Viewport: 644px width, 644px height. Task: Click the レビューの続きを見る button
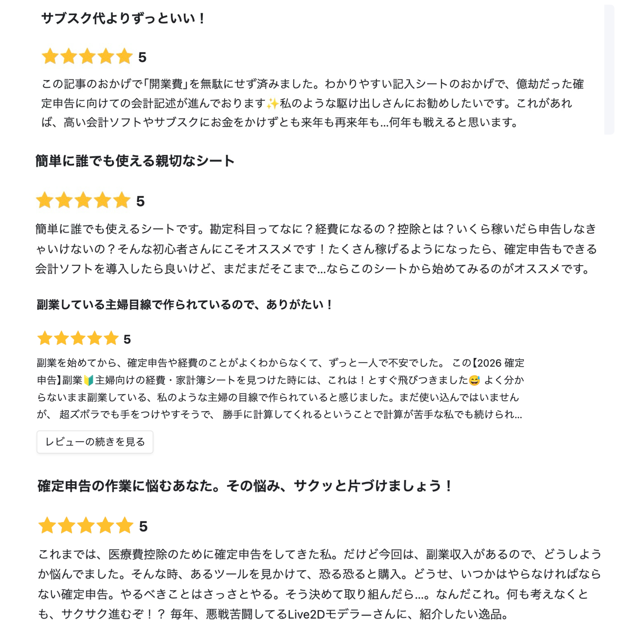pos(95,442)
